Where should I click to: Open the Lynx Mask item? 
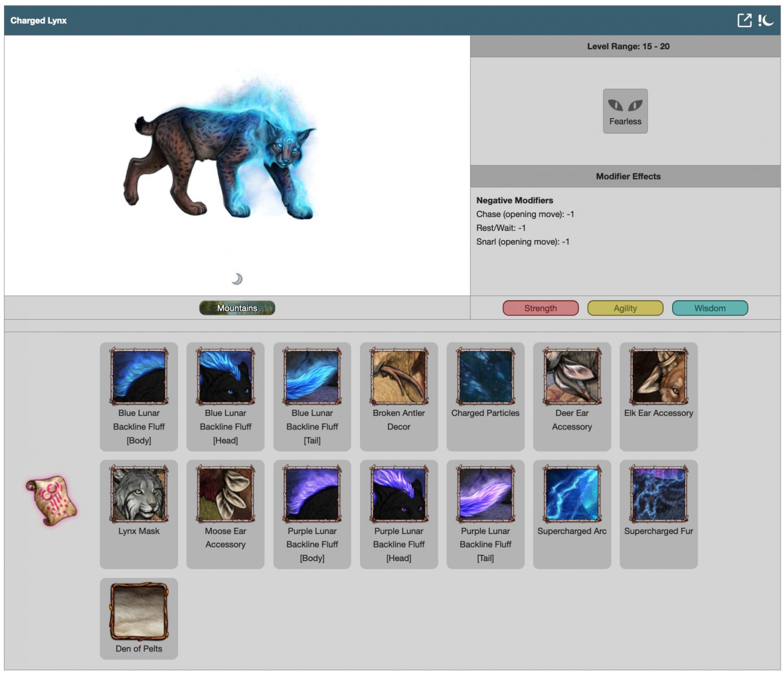[139, 494]
